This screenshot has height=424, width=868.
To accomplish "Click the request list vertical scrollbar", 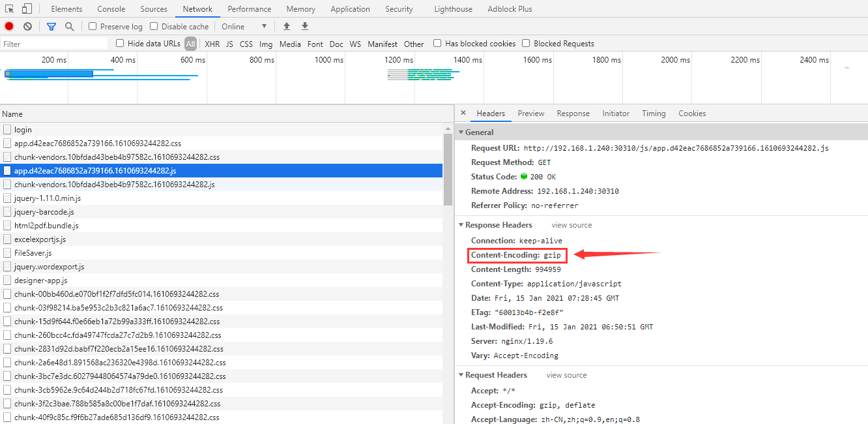I will 448,170.
